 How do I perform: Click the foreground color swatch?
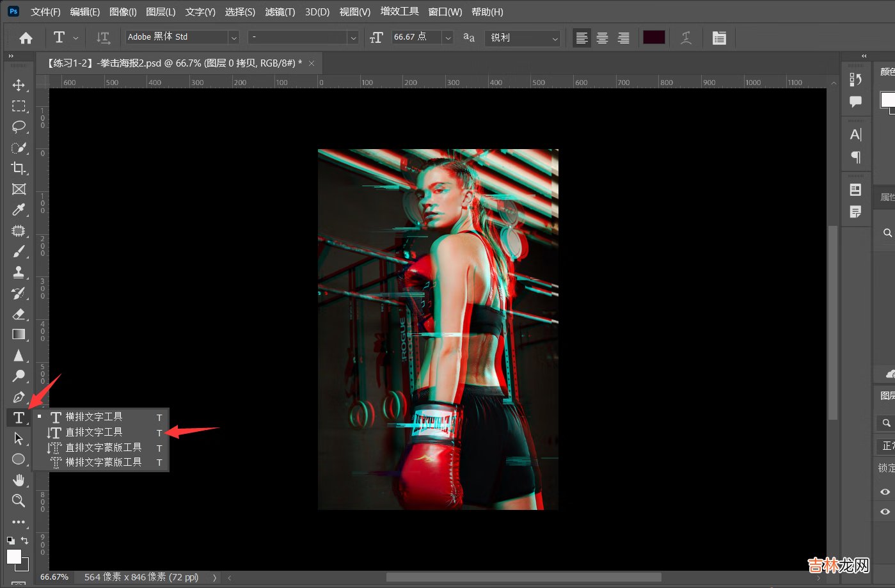click(13, 557)
